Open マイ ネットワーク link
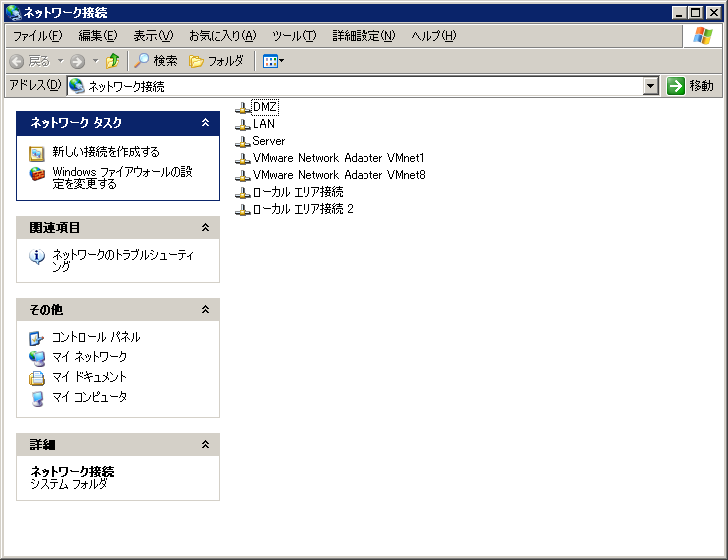The image size is (728, 560). click(x=89, y=357)
